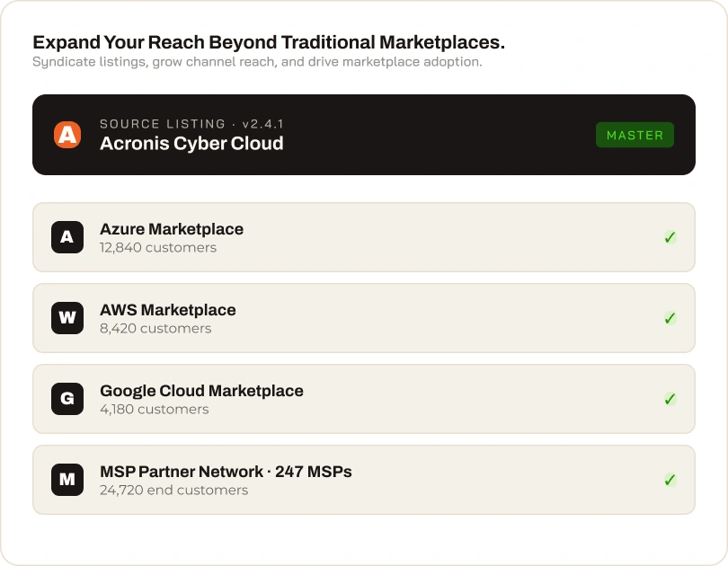This screenshot has width=728, height=566.
Task: Click the checkmark on MSP Partner Network row
Action: (670, 479)
